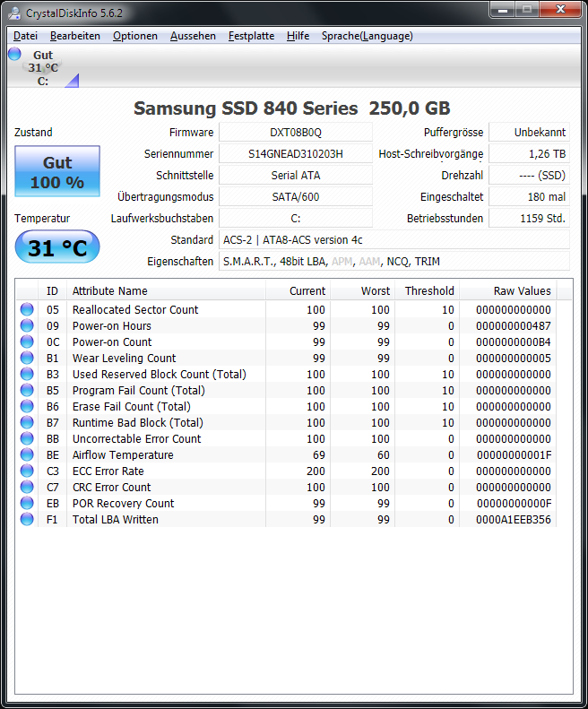Open the Optionen menu
This screenshot has height=709, width=588.
pos(135,36)
